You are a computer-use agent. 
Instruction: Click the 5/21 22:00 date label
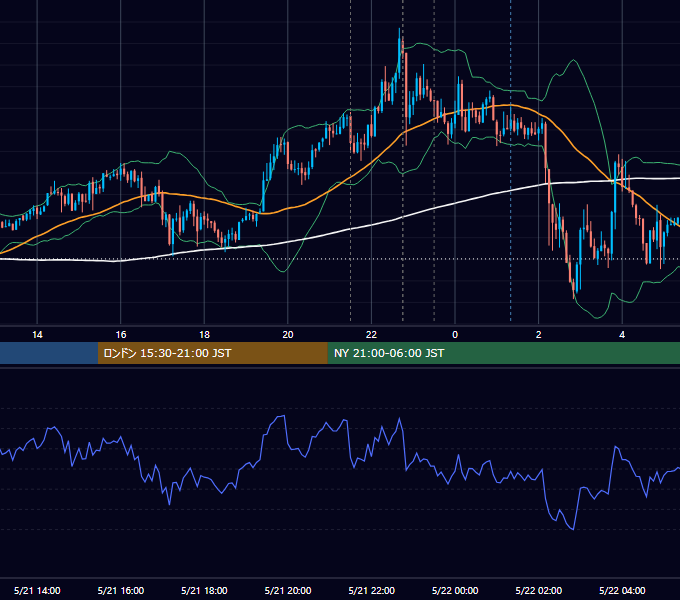(x=372, y=590)
